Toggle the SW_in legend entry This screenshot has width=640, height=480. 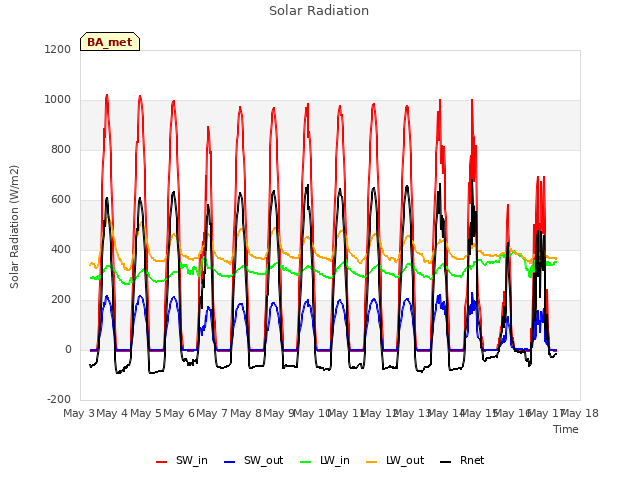(x=182, y=461)
